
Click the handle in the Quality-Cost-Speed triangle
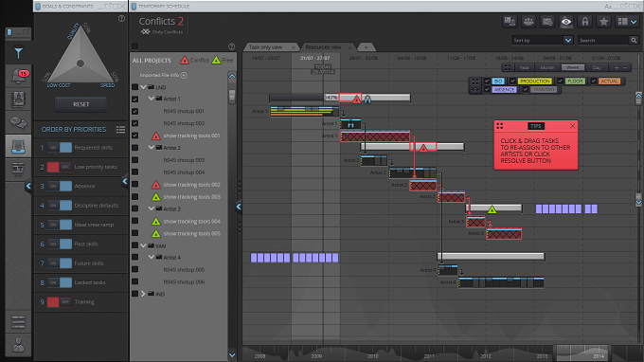(80, 63)
